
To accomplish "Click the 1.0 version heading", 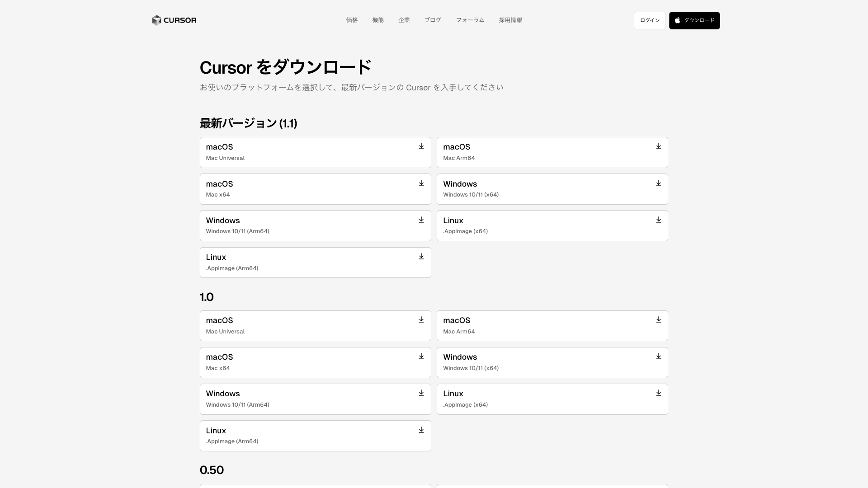I will (x=207, y=297).
